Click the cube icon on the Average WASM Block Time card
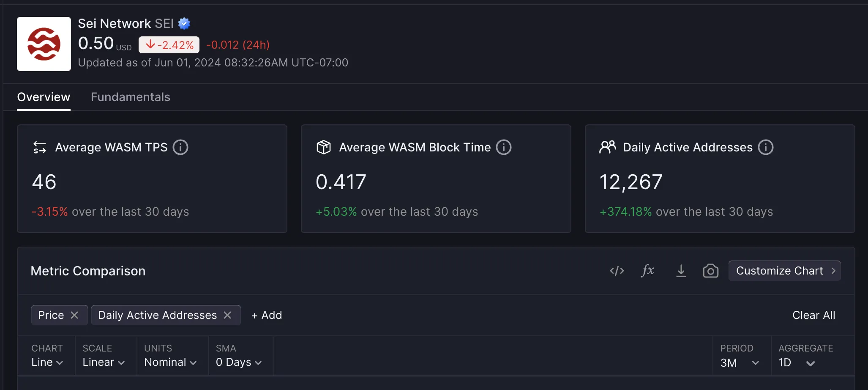 pos(324,147)
